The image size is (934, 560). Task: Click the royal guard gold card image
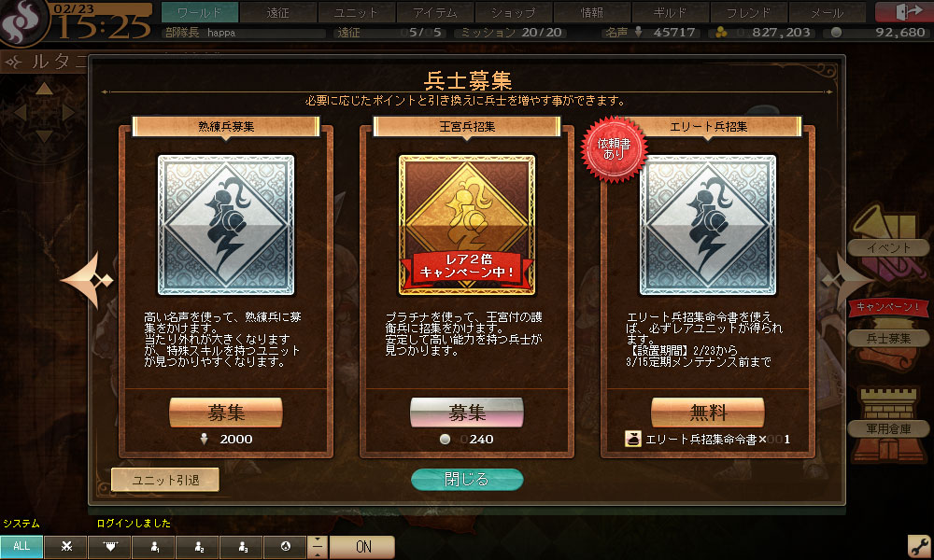click(x=467, y=225)
